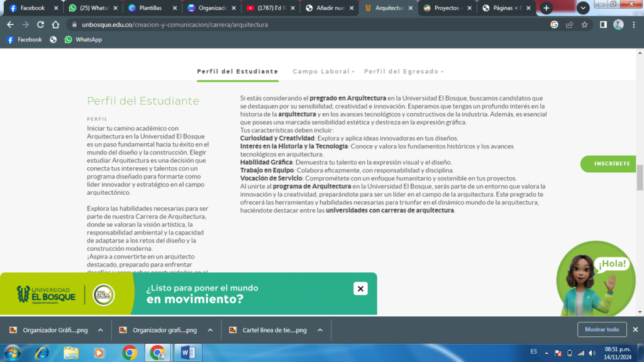Select the Perfil del Estudiante tab
This screenshot has width=644, height=362.
click(x=237, y=72)
